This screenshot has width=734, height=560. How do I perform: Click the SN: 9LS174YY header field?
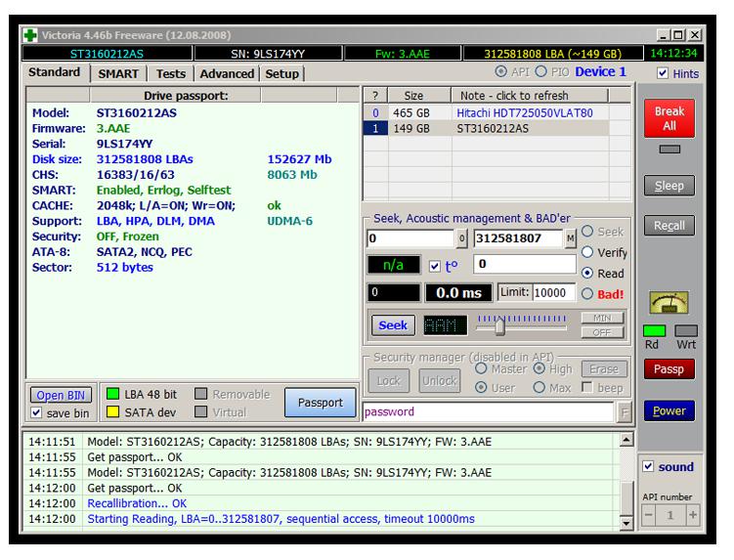point(268,54)
